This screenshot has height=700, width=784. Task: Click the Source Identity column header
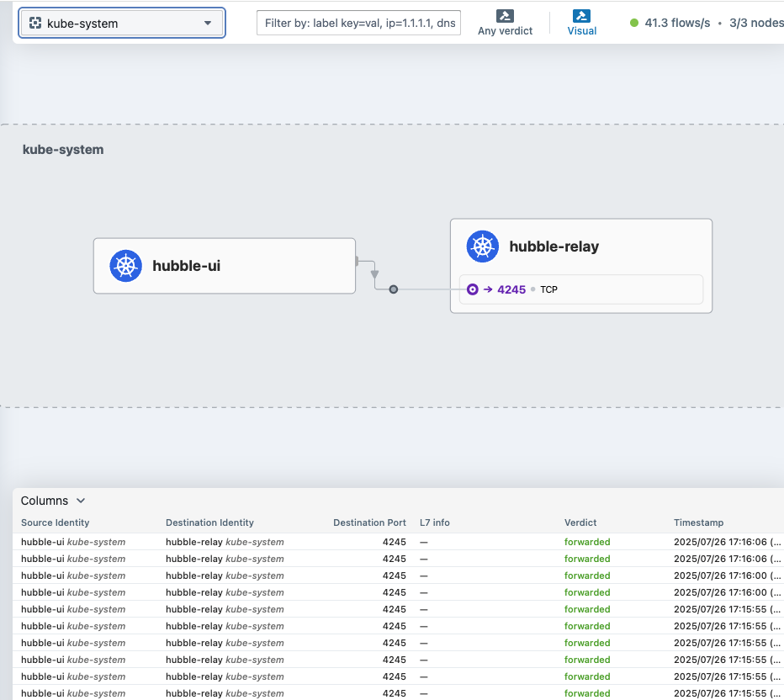pyautogui.click(x=55, y=522)
